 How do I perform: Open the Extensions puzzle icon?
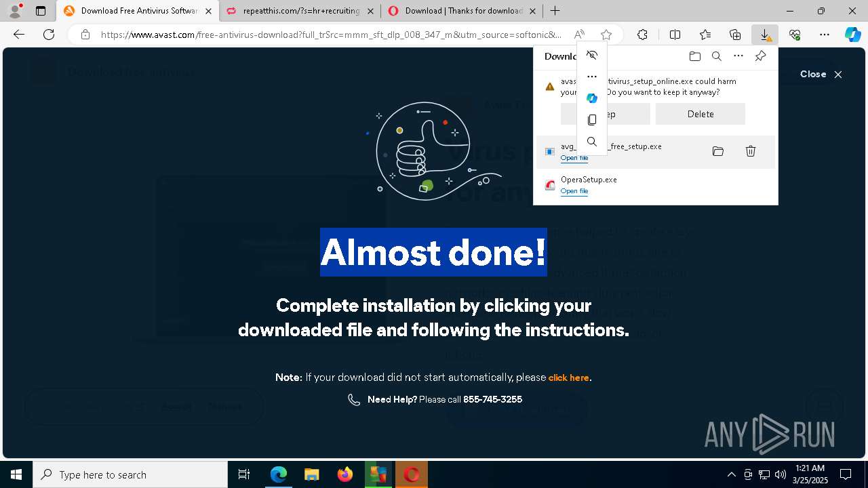click(642, 35)
